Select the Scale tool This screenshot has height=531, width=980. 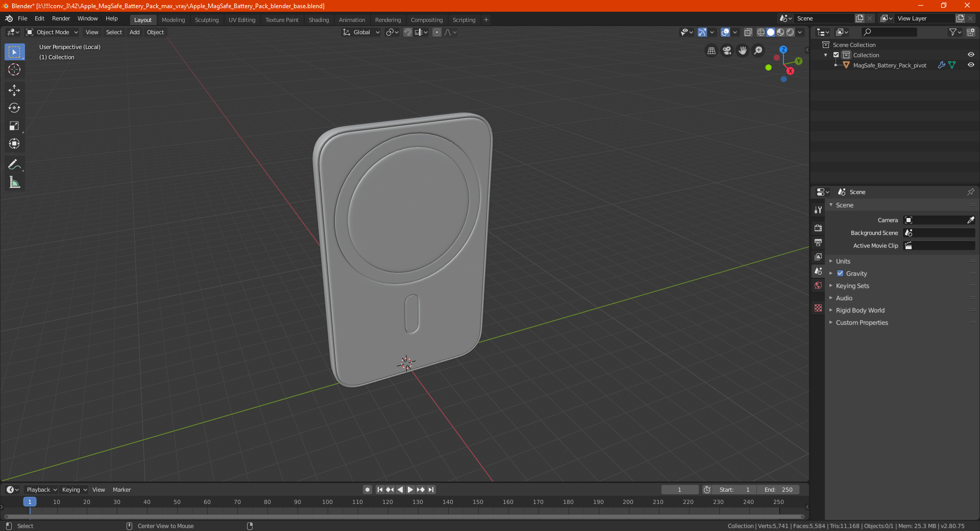click(x=14, y=126)
